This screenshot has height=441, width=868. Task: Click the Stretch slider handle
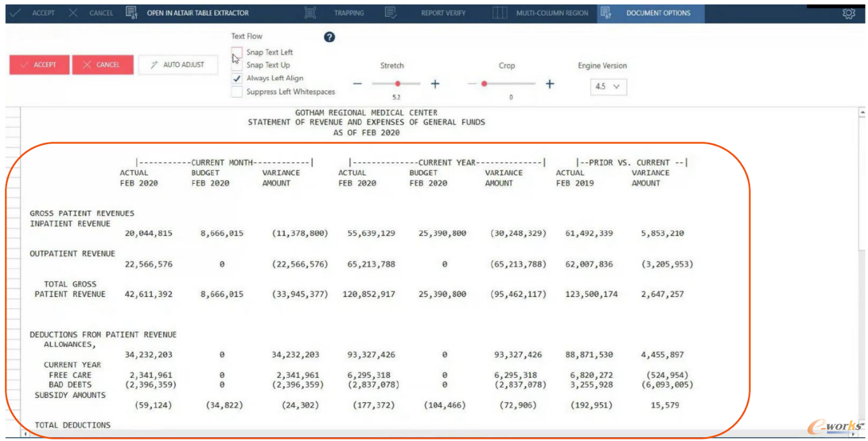pos(398,84)
